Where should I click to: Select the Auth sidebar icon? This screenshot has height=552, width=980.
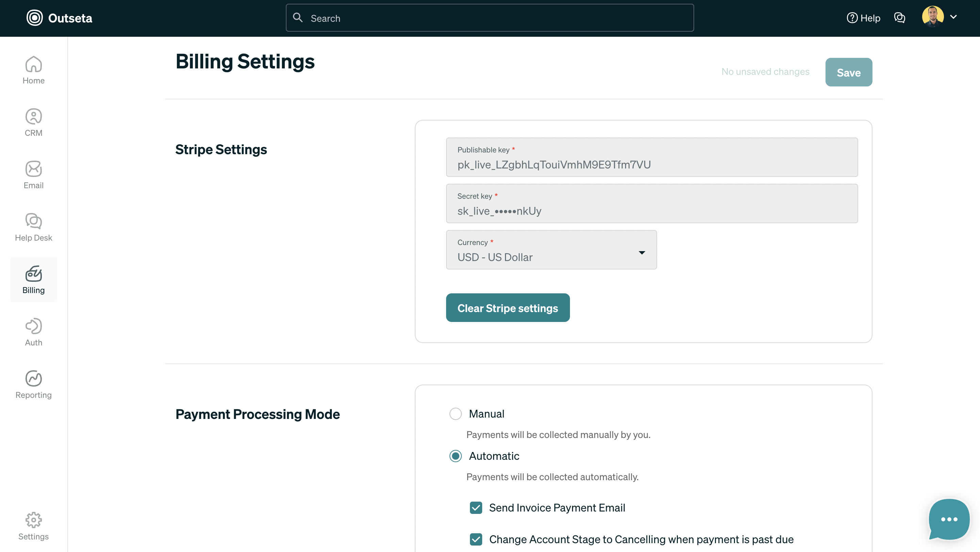click(x=33, y=331)
